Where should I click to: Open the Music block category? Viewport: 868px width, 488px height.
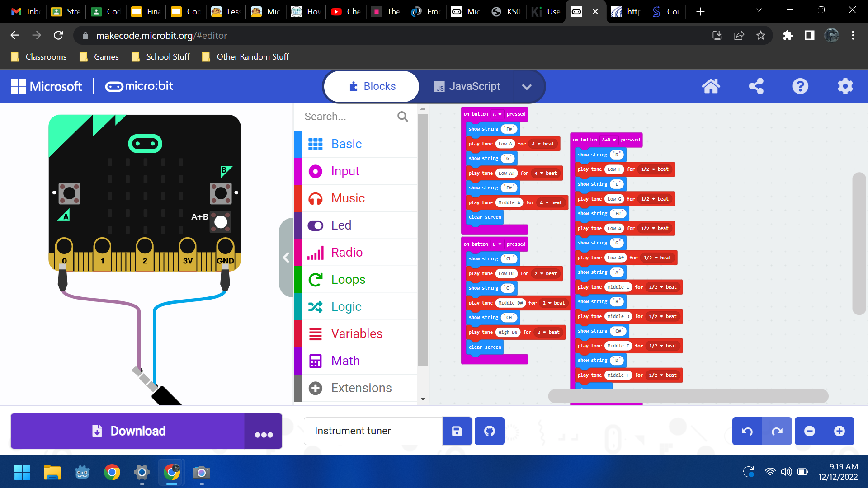point(348,198)
